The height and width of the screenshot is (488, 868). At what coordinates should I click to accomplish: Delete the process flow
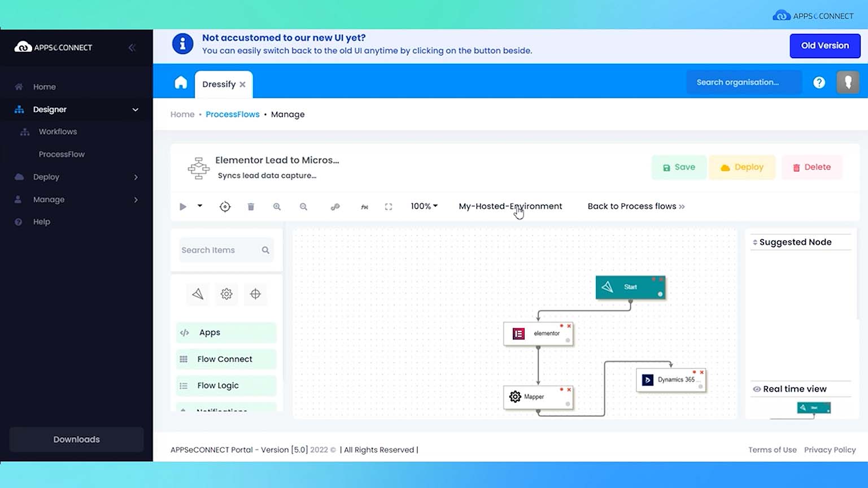812,167
